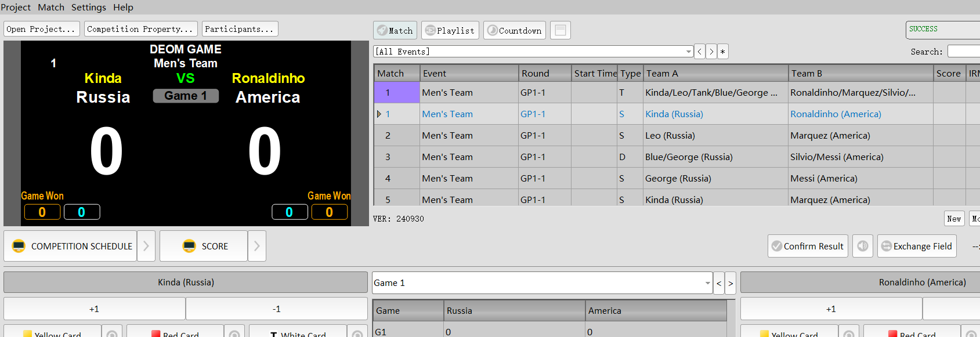Click the speaker sound icon button
Screen dimensions: 980x337
click(x=862, y=246)
